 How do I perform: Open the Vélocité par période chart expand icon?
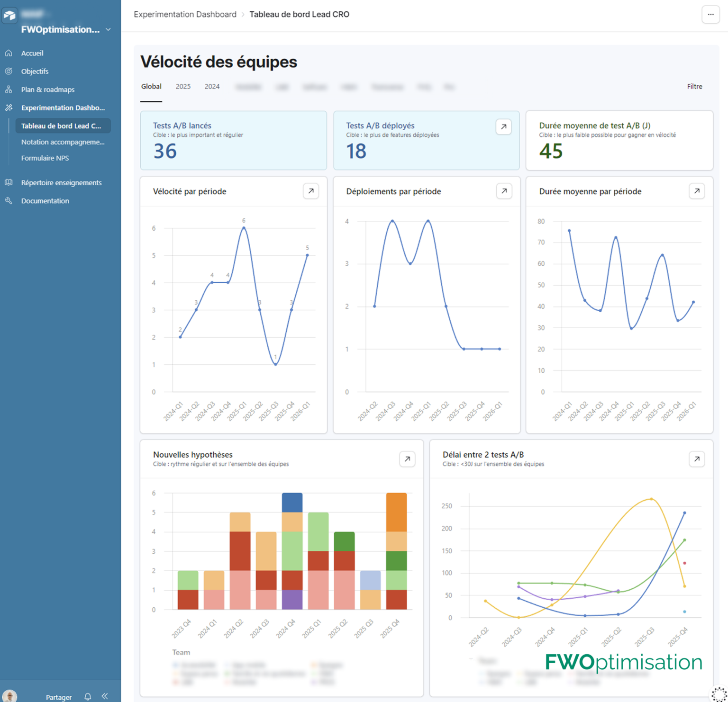pos(310,191)
